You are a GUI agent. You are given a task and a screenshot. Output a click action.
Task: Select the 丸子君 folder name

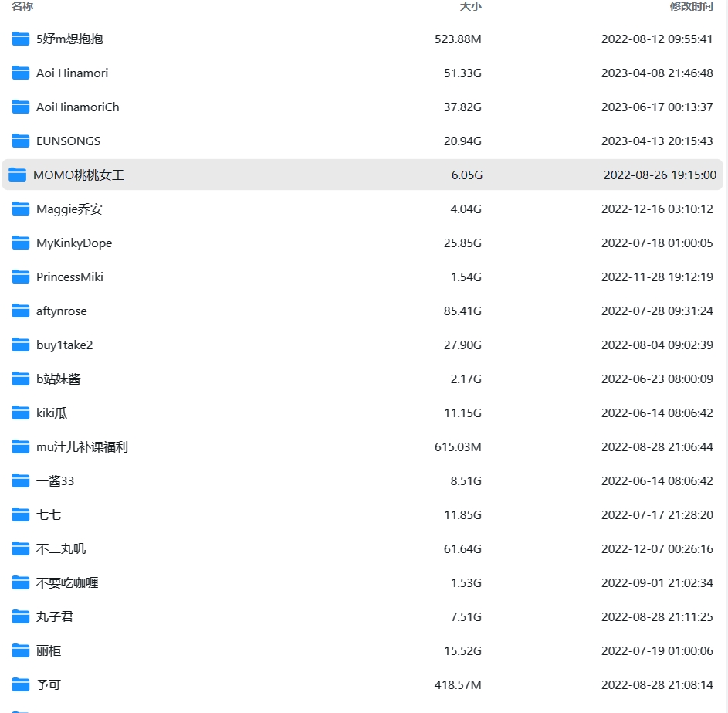coord(55,617)
